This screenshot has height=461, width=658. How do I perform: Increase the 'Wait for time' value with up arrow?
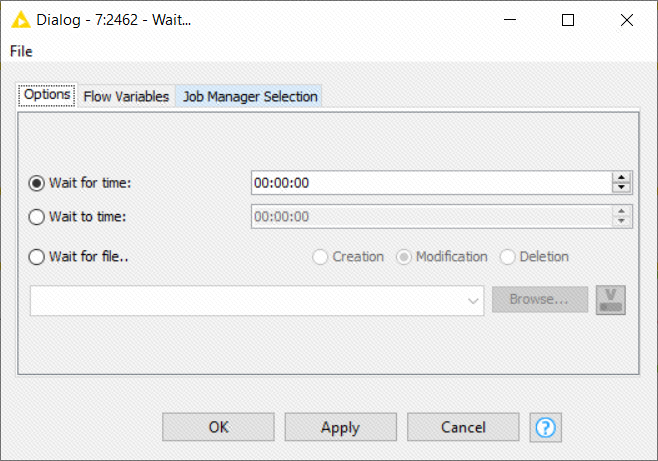(622, 178)
